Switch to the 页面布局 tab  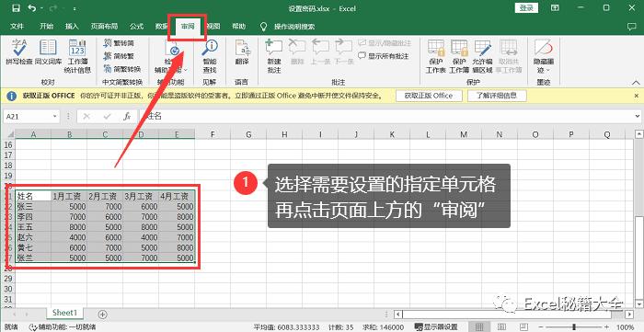(x=104, y=27)
